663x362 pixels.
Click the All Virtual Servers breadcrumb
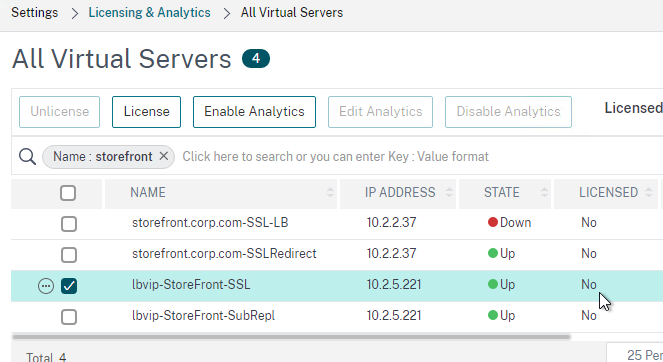coord(292,13)
